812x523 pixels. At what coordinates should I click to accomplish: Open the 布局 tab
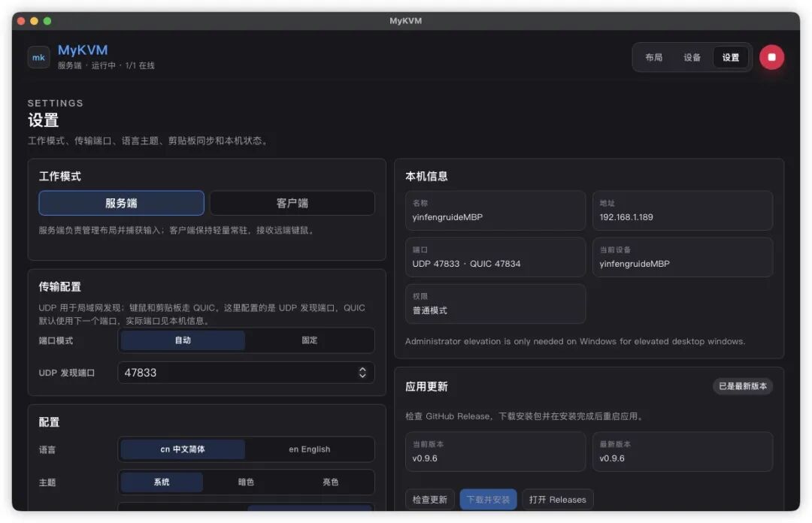click(x=653, y=57)
